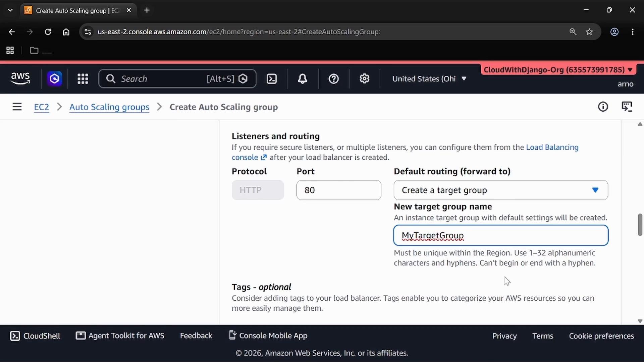Click the scrollbar down arrow
The image size is (644, 362).
pyautogui.click(x=640, y=321)
